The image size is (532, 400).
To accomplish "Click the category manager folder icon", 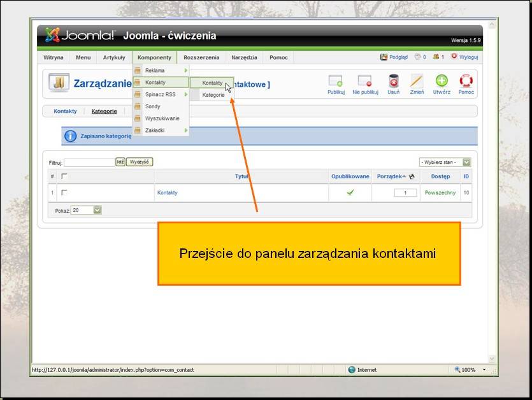I will [x=59, y=82].
